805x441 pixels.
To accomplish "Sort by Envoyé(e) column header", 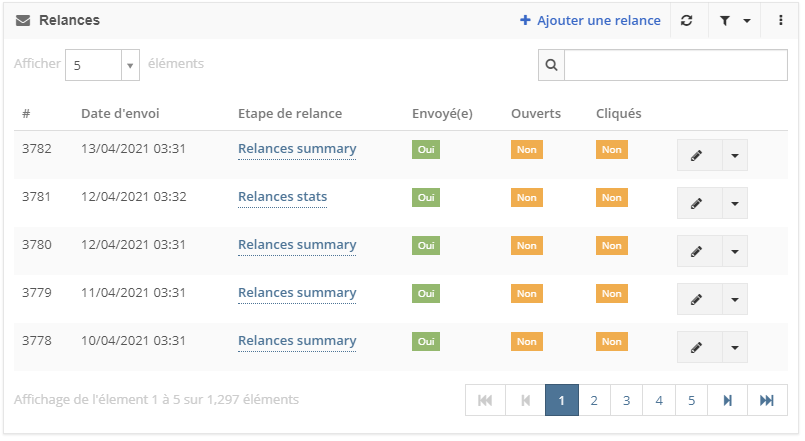I will tap(442, 113).
